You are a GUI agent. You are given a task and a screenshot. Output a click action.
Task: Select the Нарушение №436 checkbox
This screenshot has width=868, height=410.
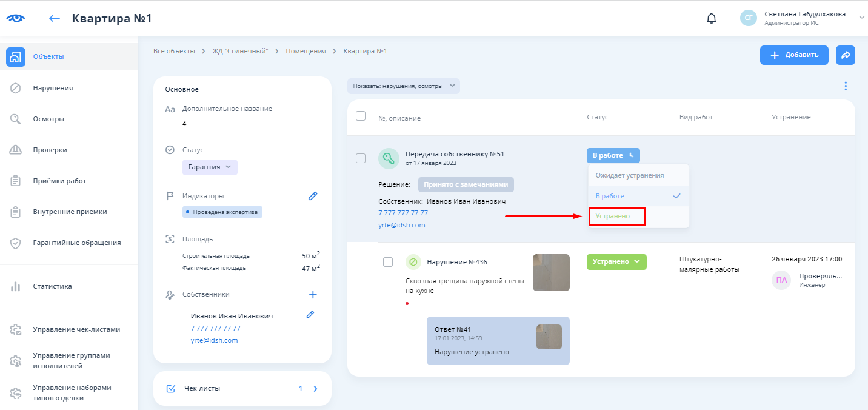pos(389,262)
